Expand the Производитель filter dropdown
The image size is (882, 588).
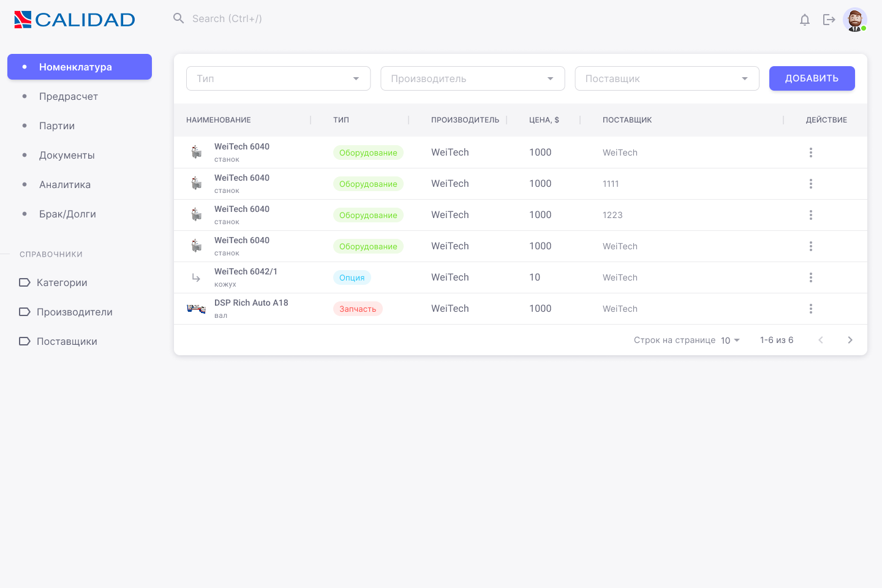pyautogui.click(x=473, y=78)
